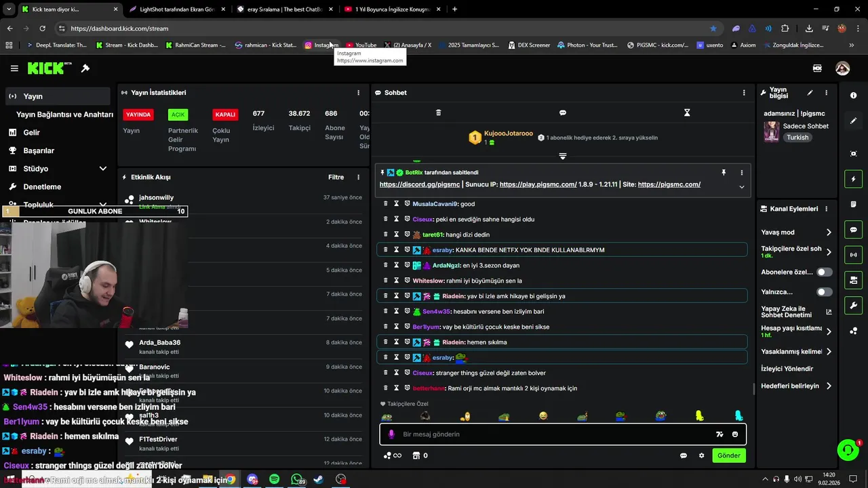Screen dimensions: 868x488
Task: Collapse the leaderboard with the double-line arrow
Action: (x=562, y=157)
